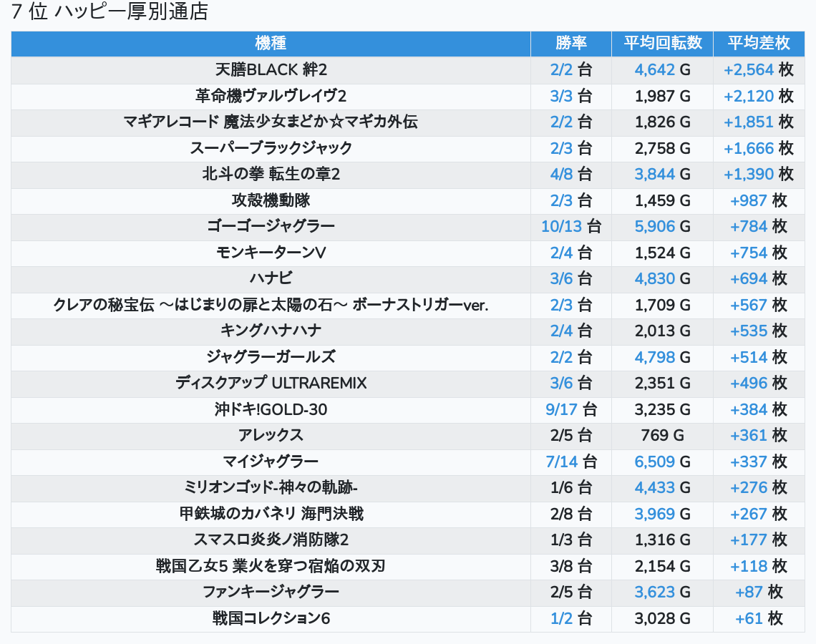
Task: Select マイジャグラー machine name
Action: (x=271, y=462)
